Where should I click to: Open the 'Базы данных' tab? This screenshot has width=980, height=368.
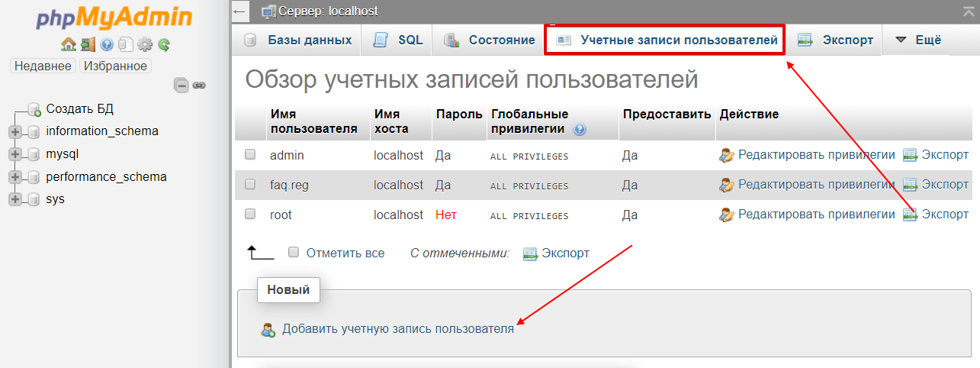298,40
